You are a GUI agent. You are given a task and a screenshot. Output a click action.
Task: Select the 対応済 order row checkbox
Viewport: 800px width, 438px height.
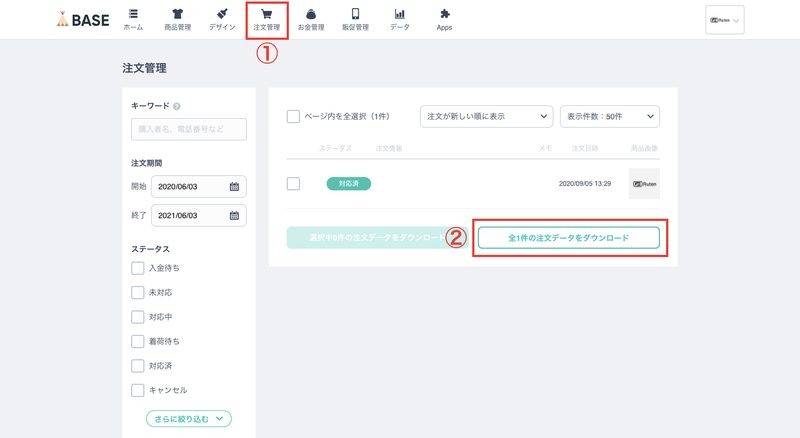293,183
